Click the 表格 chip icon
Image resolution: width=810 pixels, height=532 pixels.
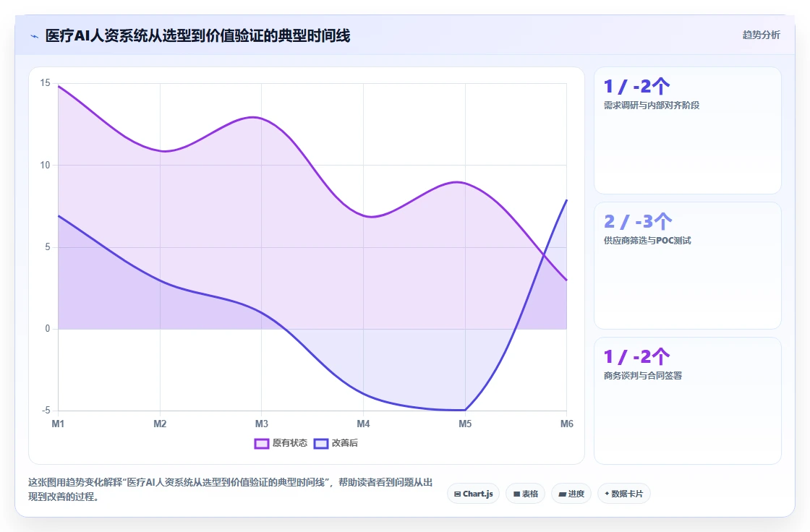[x=516, y=494]
